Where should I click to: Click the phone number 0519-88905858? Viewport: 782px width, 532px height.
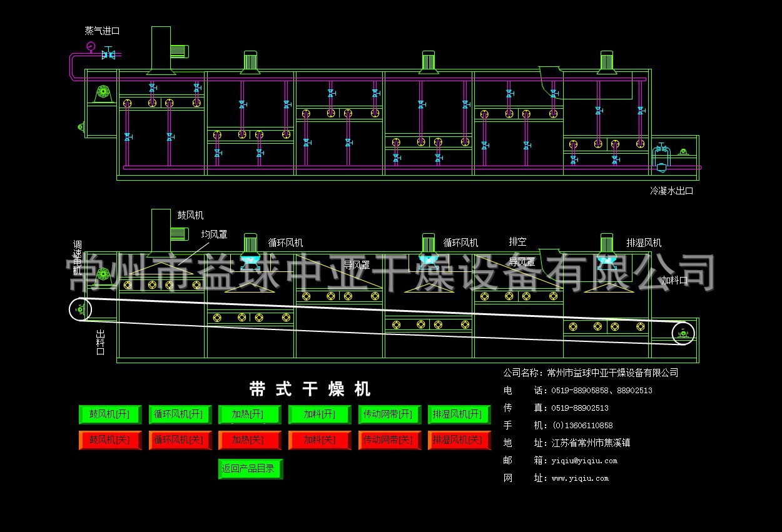(x=580, y=391)
